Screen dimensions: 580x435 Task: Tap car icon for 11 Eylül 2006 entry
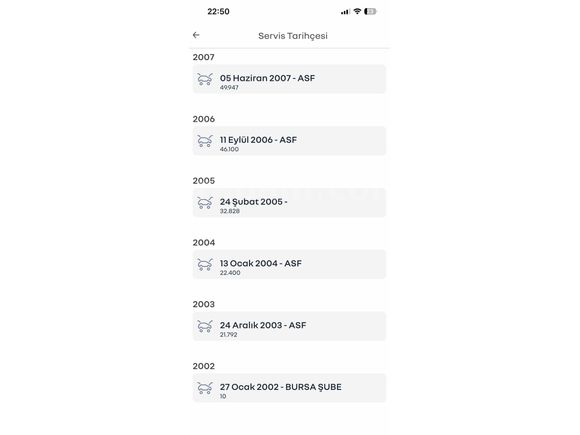point(205,141)
